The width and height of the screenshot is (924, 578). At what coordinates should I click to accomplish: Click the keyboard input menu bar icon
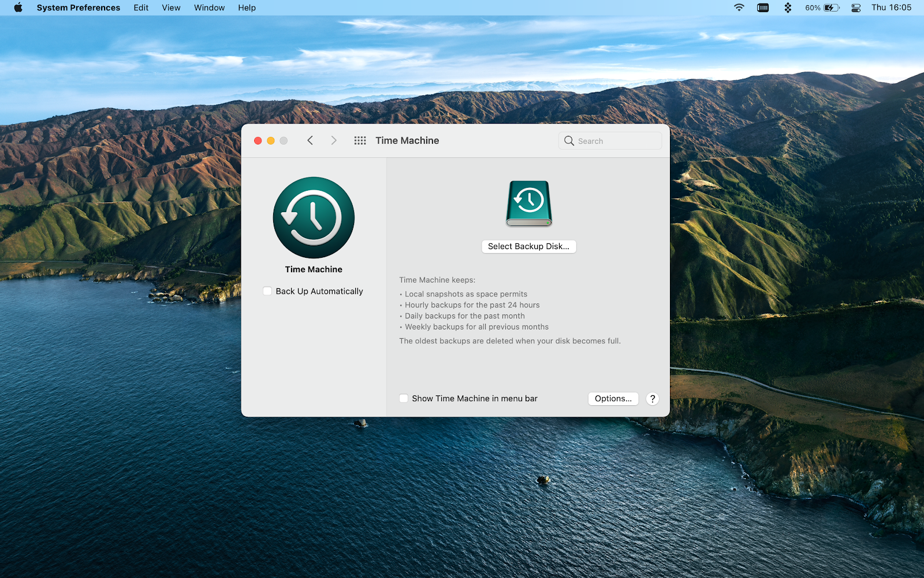pos(763,8)
